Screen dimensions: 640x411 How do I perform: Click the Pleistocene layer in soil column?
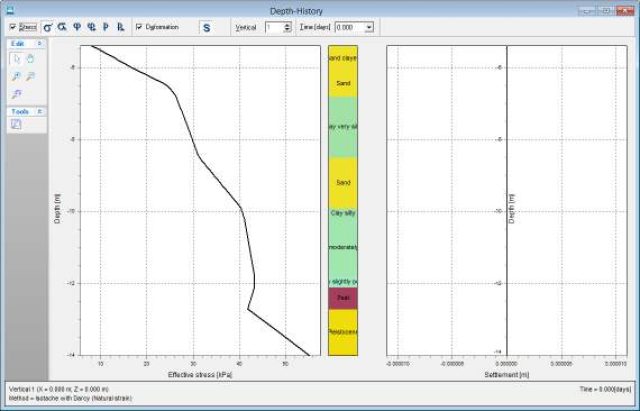343,332
